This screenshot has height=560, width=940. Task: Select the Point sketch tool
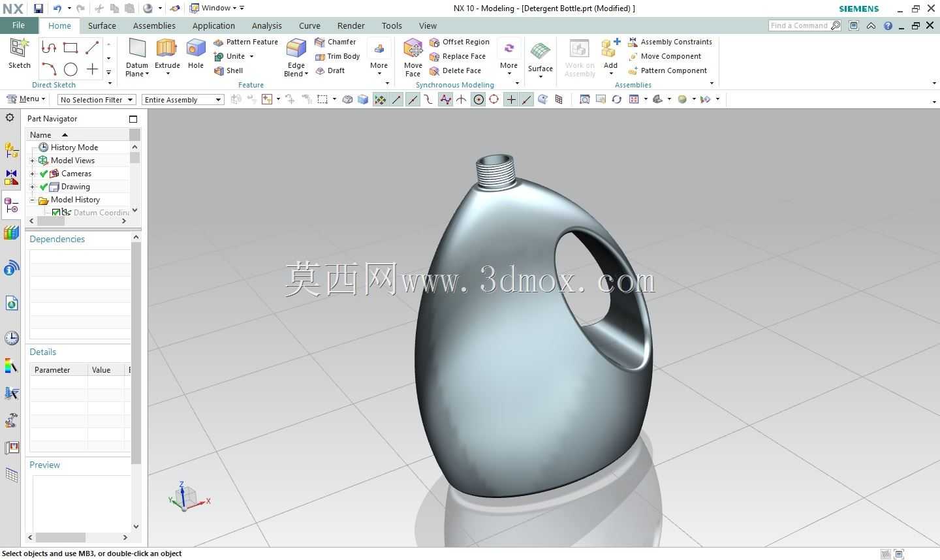click(x=92, y=69)
